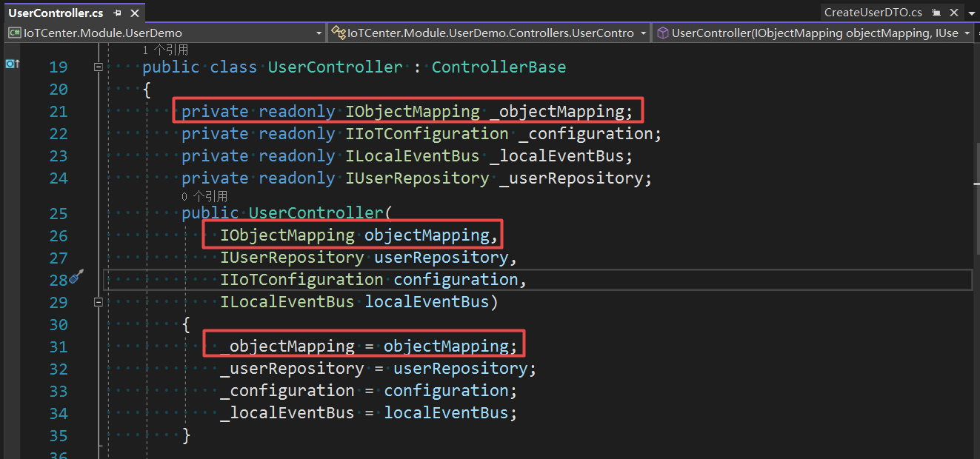Click the class keyword on line 19
The image size is (980, 459).
233,67
